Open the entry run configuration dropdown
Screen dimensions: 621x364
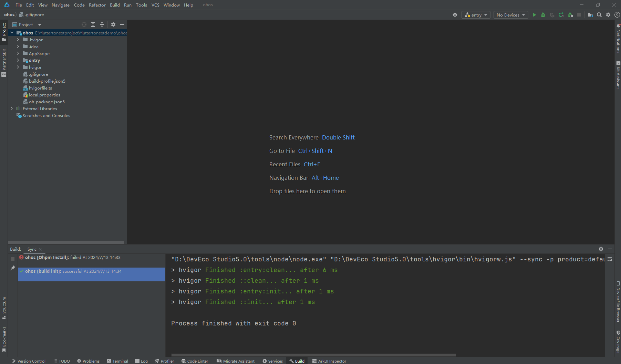(476, 15)
